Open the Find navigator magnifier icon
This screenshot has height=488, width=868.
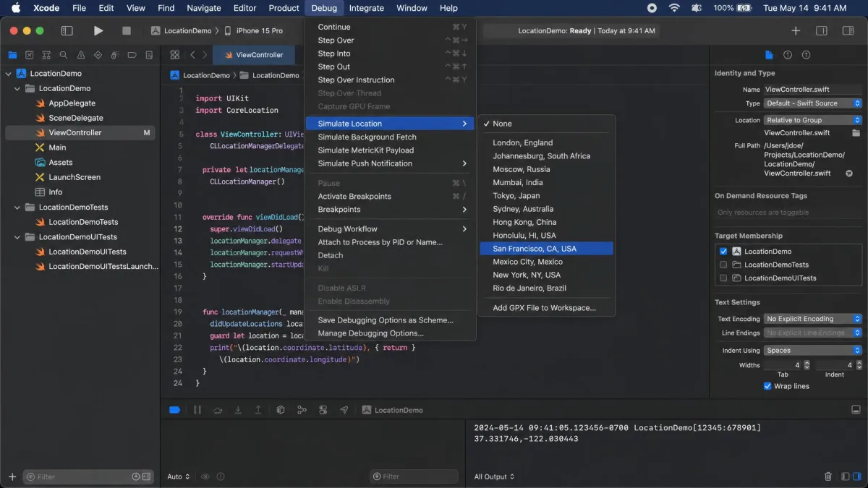pos(64,55)
